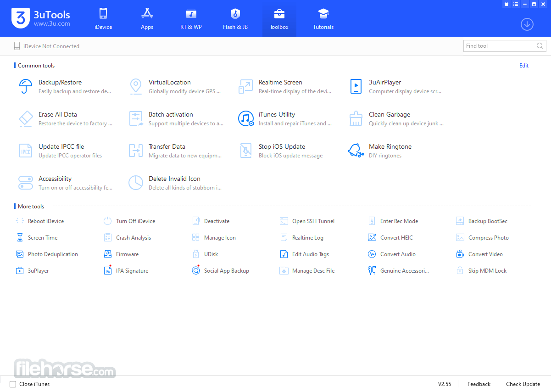Open Genuine Accessories icon
Screen dimensions: 551x392
372,270
